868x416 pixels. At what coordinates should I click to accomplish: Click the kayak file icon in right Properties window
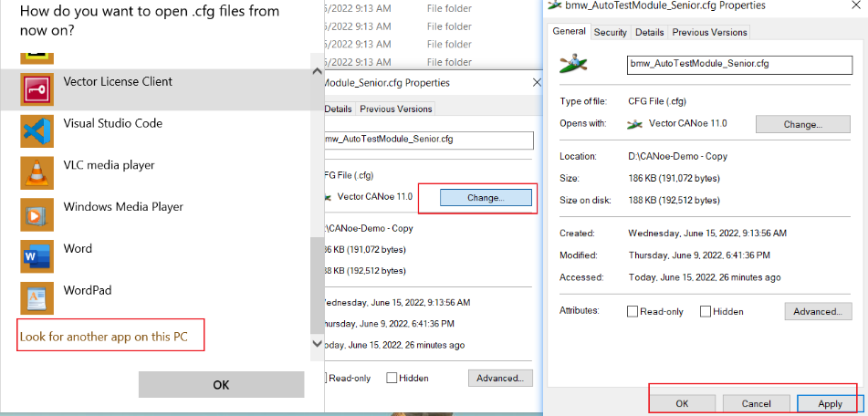[x=573, y=65]
